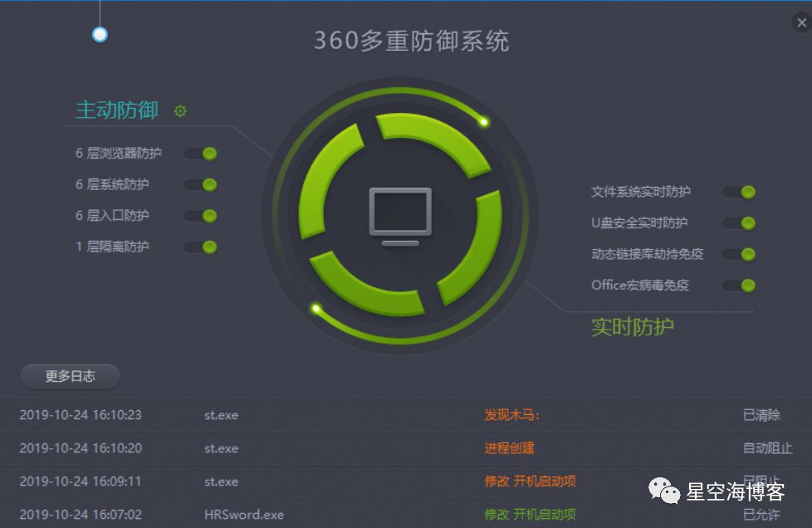
Task: Select log entry dated 2019-10-24 16:10:23
Action: (406, 415)
